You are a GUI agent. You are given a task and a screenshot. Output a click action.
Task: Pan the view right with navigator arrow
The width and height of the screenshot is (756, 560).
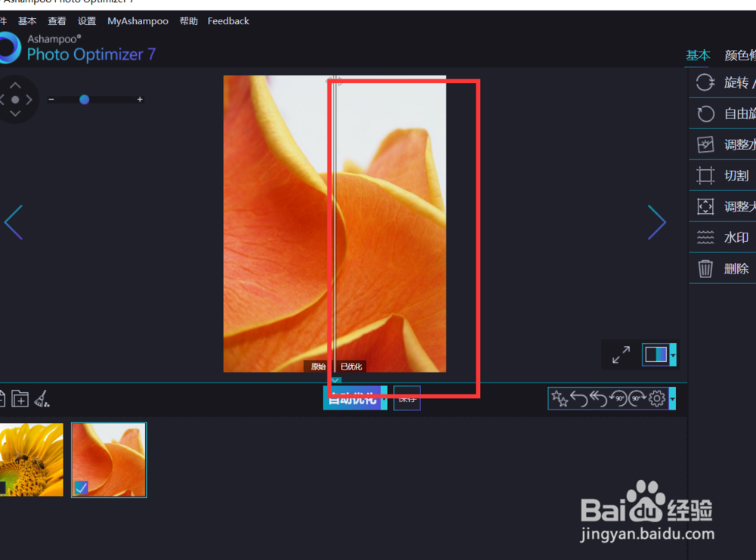(x=29, y=100)
